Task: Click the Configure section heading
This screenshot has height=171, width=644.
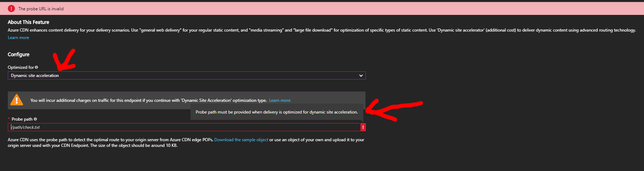Action: coord(18,54)
